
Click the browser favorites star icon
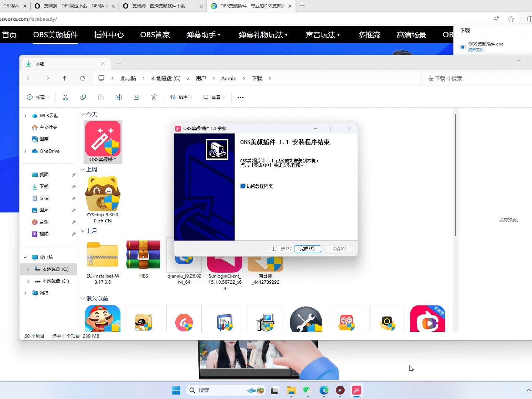tap(511, 19)
